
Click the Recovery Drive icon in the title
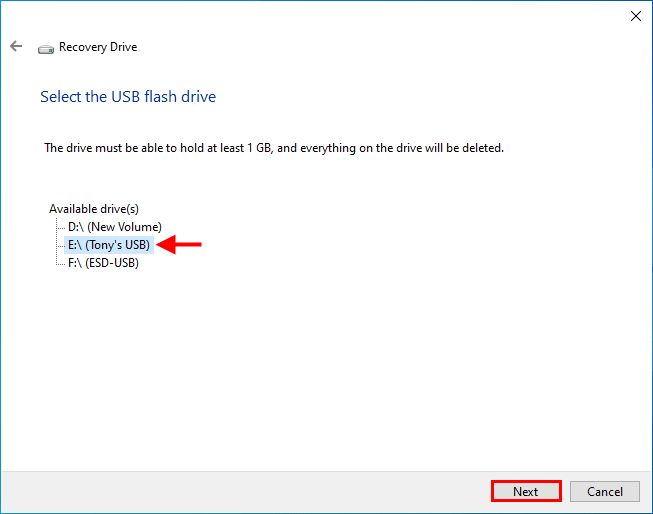coord(46,49)
